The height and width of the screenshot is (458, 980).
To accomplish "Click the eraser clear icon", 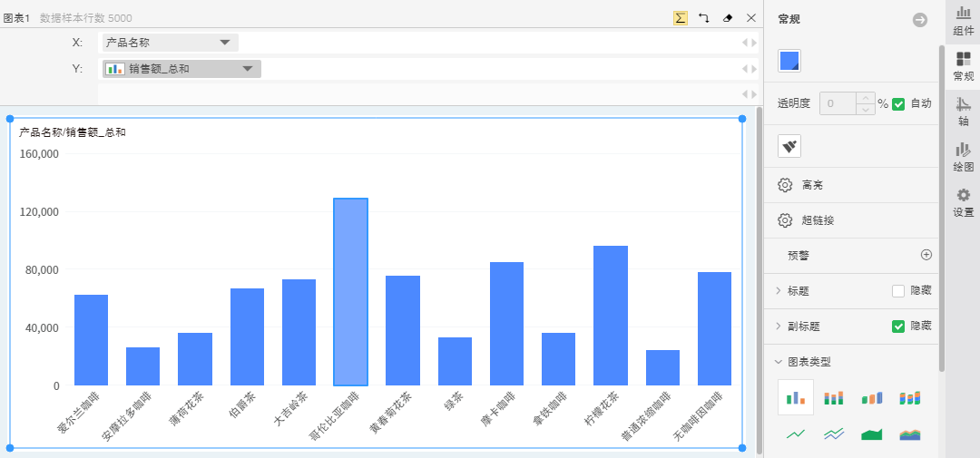I will [x=727, y=18].
